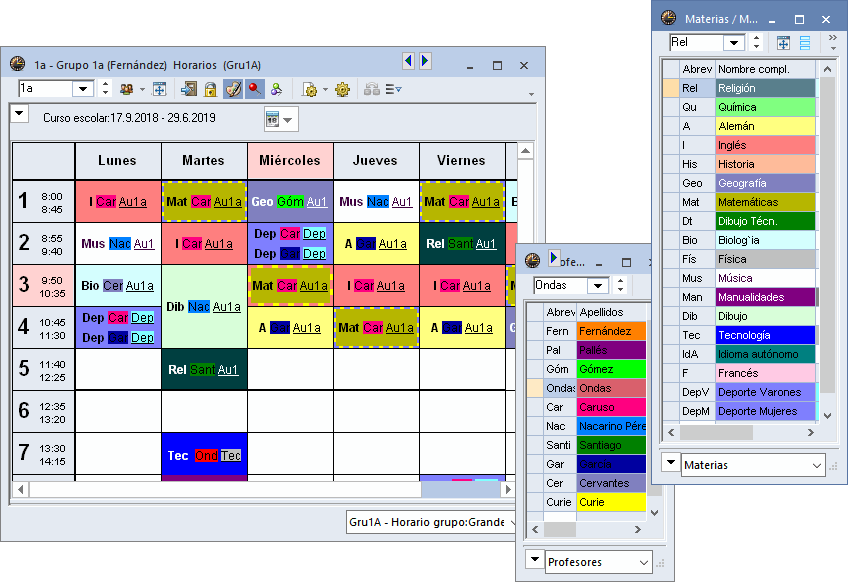Viewport: 848px width, 582px height.
Task: Select the Dib Nac lesson on Martes
Action: pos(204,307)
